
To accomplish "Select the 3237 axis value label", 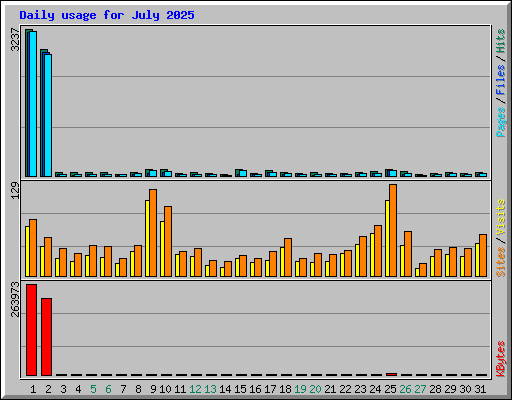I will pyautogui.click(x=15, y=40).
